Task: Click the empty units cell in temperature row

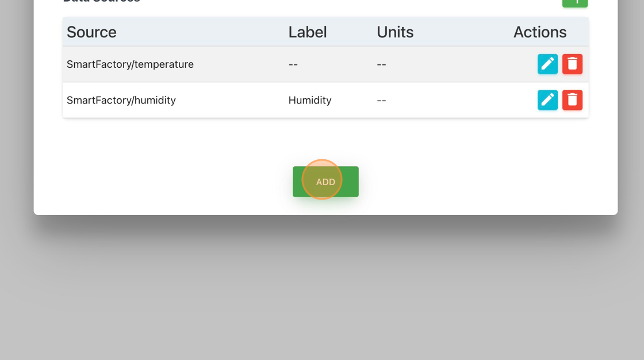Action: (x=382, y=64)
